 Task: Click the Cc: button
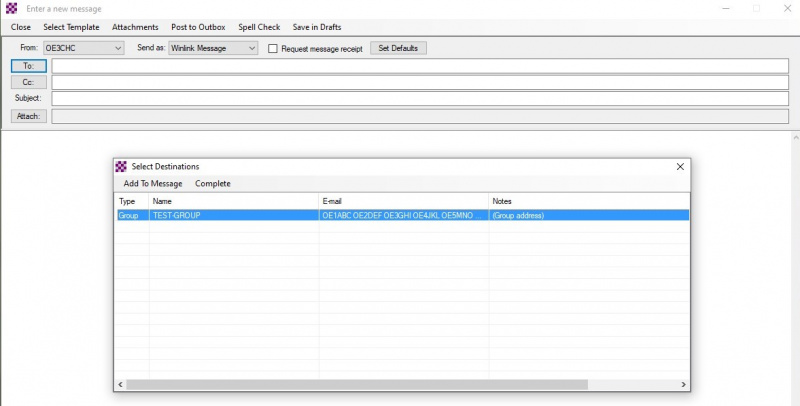coord(29,82)
